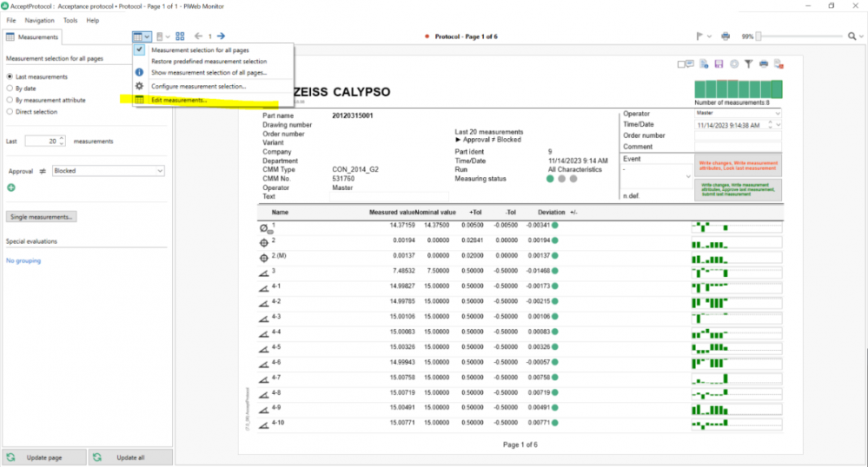Choose the "Direct selection" radio button
The height and width of the screenshot is (467, 868).
tap(10, 111)
